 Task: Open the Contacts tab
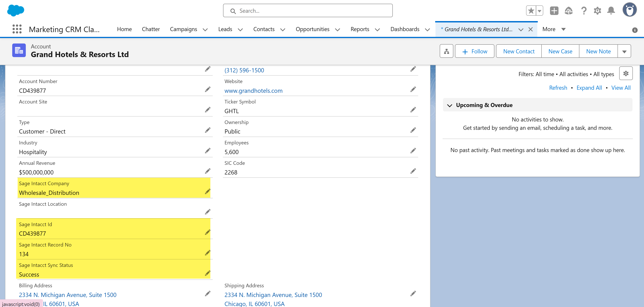(x=264, y=29)
